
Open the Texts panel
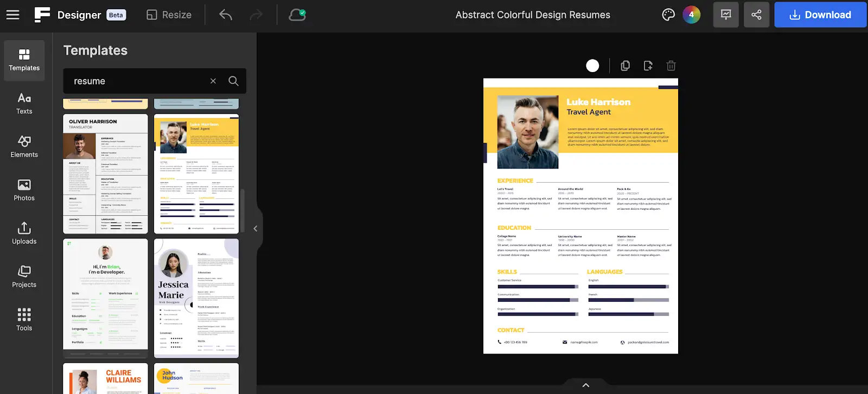point(24,104)
